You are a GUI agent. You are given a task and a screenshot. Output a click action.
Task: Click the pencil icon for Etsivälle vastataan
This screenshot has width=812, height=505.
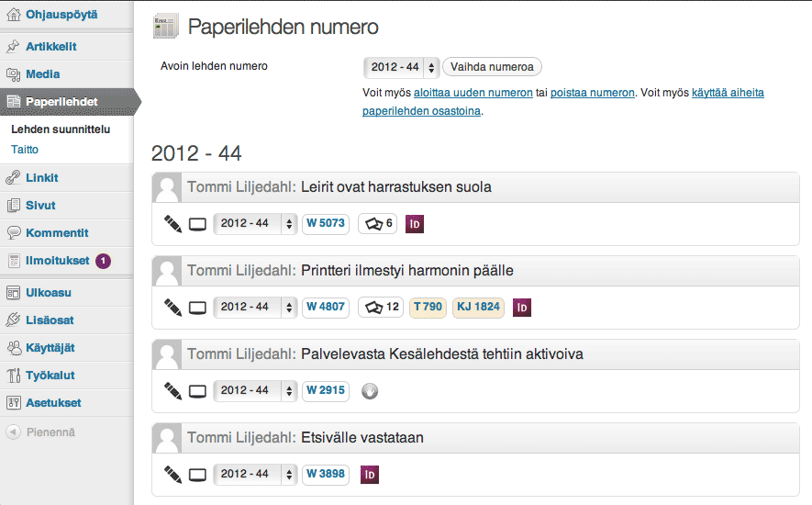(173, 475)
